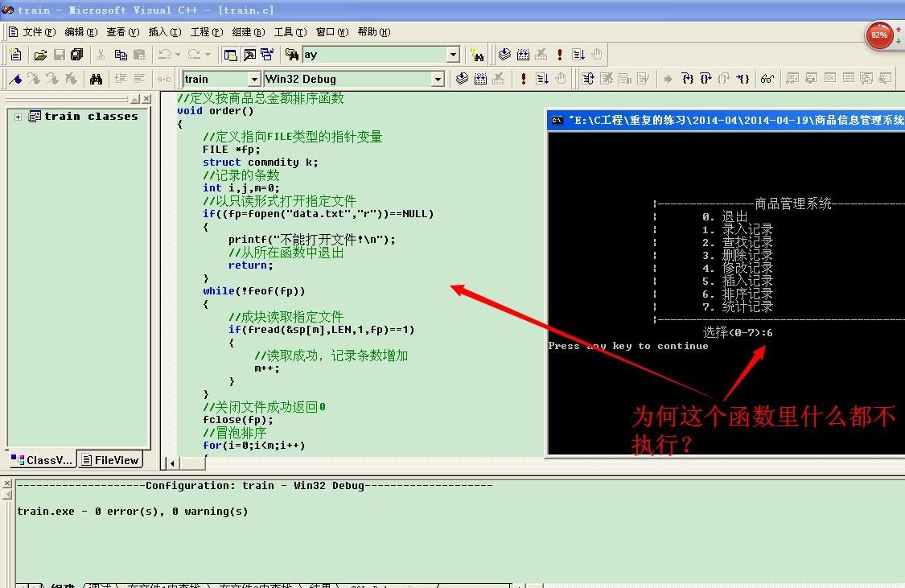Screen dimensions: 905x588
Task: Click the Step Into debug icon
Action: coord(687,79)
